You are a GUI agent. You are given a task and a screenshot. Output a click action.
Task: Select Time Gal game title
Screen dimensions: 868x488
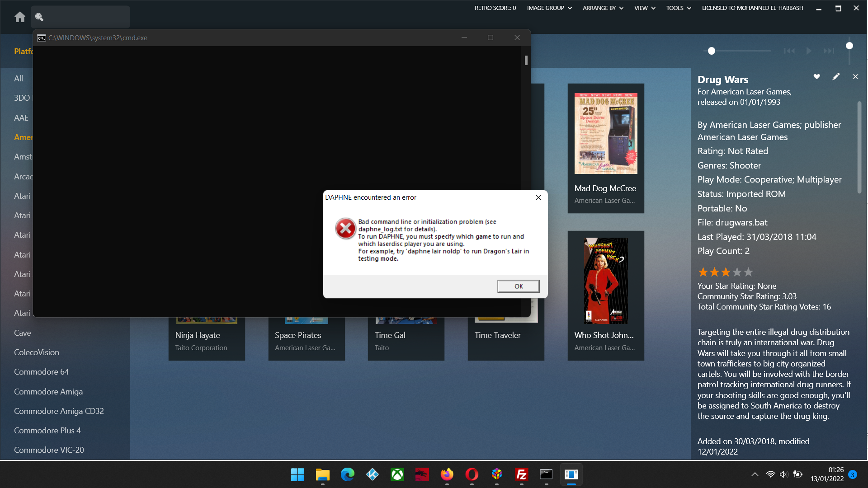click(390, 335)
